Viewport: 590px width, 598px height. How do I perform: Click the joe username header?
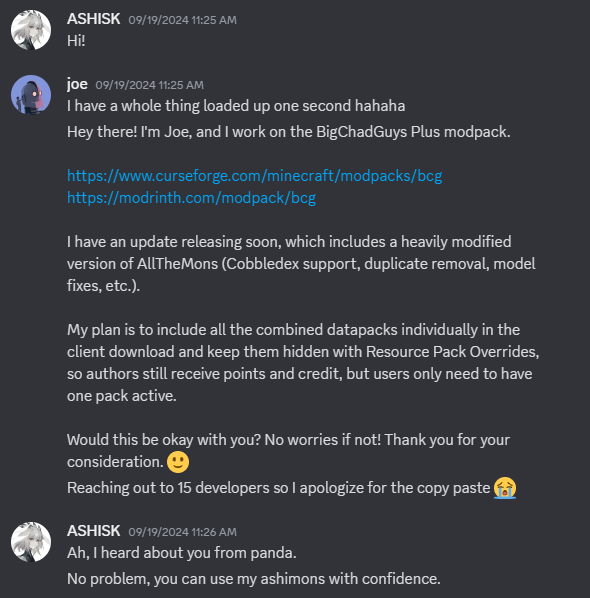pyautogui.click(x=77, y=84)
